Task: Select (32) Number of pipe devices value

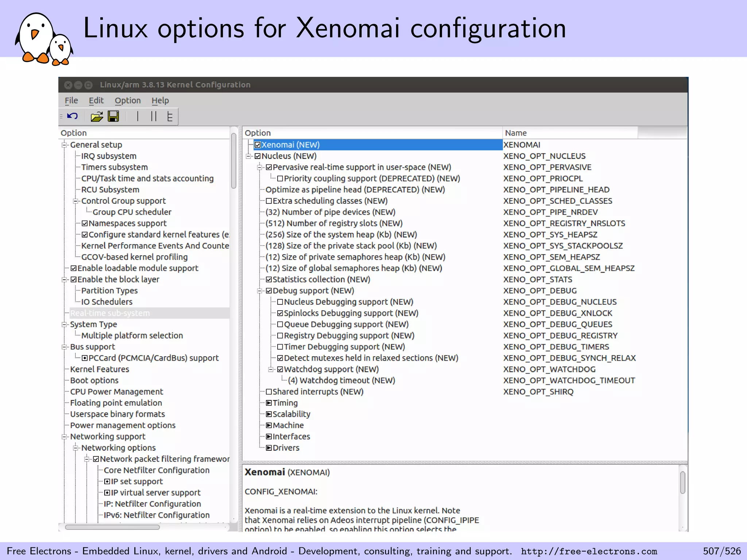Action: 330,212
